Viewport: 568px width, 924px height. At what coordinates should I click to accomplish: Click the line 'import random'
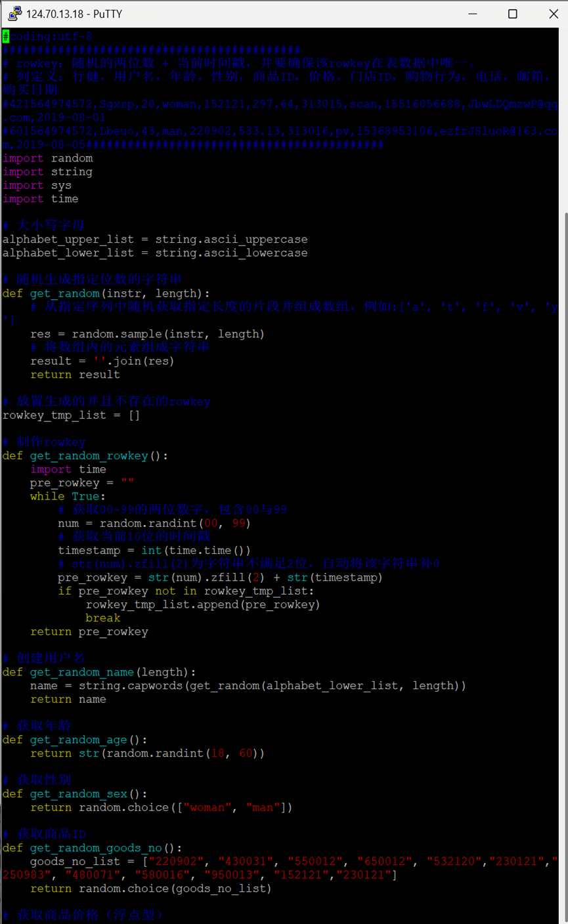[48, 158]
